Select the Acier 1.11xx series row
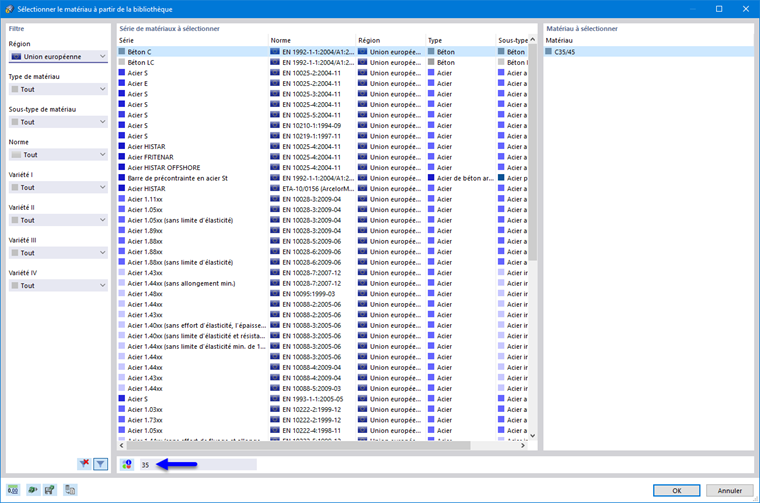Viewport: 760px width, 503px height. (323, 199)
